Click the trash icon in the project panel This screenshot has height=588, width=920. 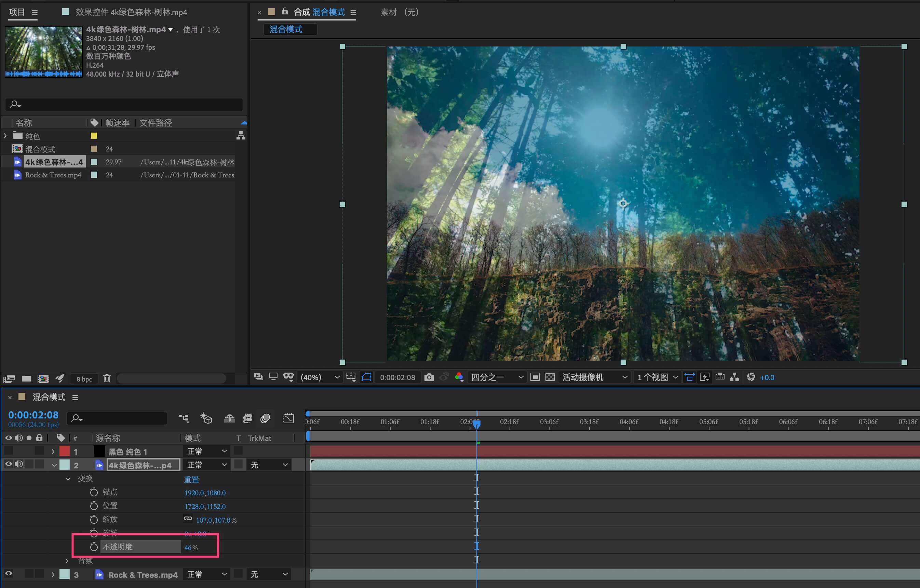pyautogui.click(x=107, y=379)
